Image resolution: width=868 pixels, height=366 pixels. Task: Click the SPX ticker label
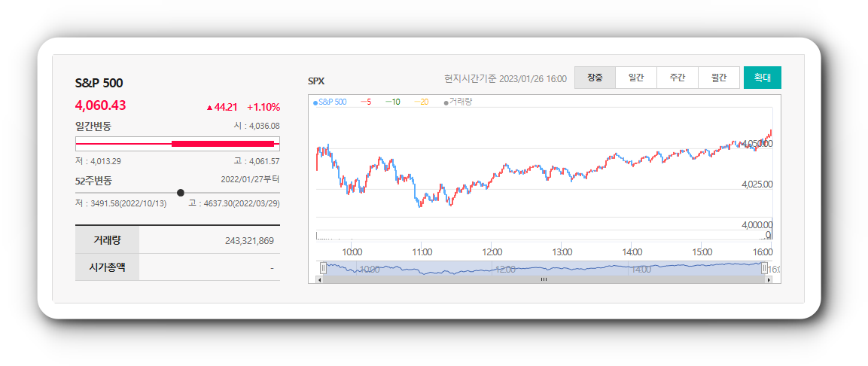[316, 81]
